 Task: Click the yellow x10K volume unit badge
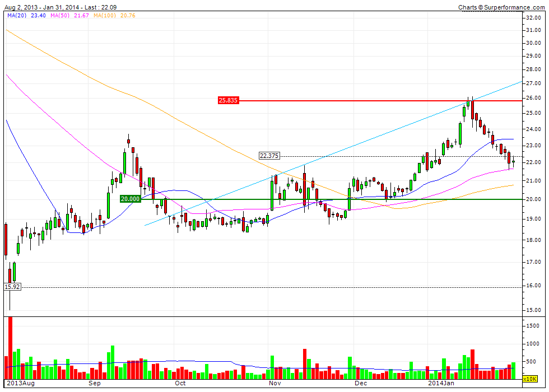pyautogui.click(x=529, y=379)
